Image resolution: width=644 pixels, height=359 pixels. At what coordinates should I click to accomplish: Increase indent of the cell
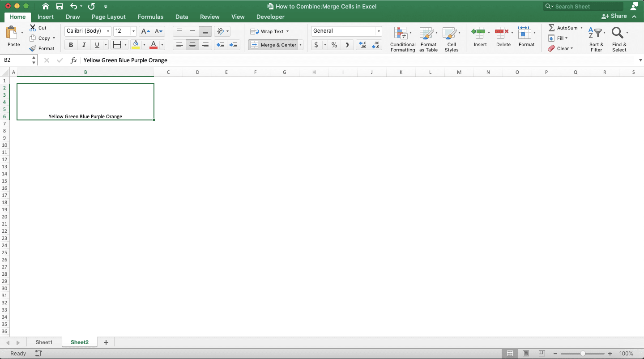tap(233, 45)
